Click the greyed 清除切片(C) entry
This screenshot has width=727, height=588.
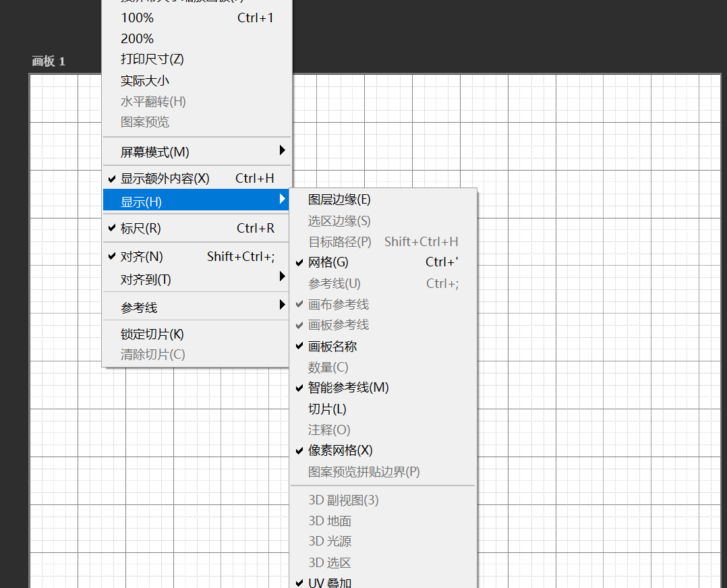(x=197, y=355)
